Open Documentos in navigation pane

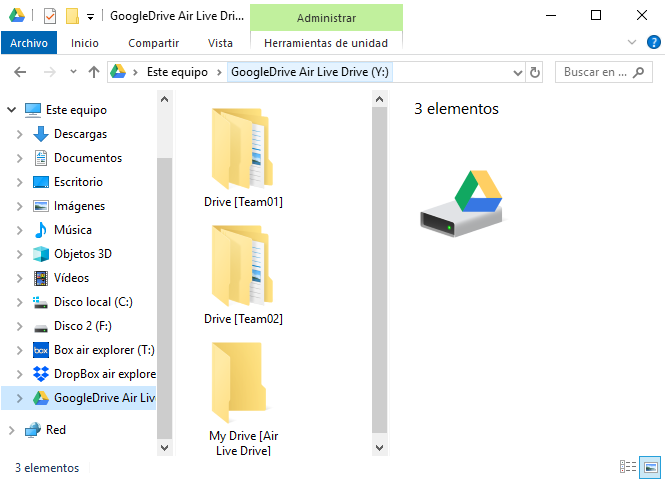click(x=88, y=158)
